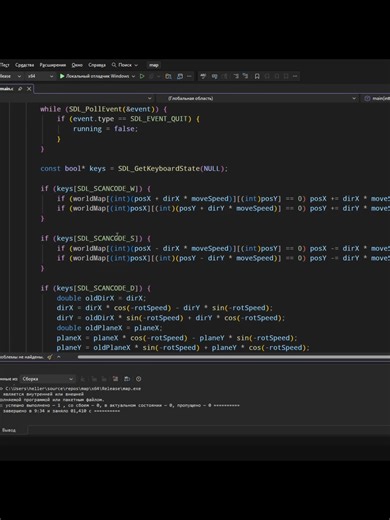Screen dimensions: 390x520
Task: Select the Вывод tab at the bottom
Action: click(x=8, y=430)
